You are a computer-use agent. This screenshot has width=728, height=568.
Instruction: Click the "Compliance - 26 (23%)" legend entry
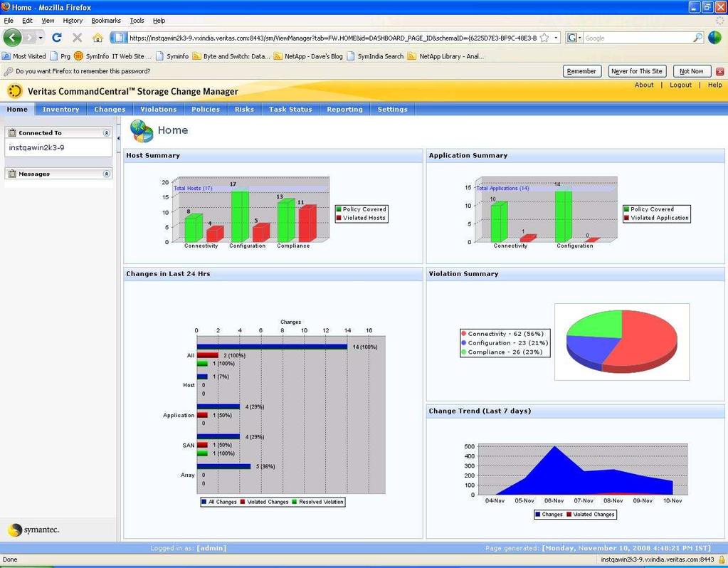tap(505, 352)
